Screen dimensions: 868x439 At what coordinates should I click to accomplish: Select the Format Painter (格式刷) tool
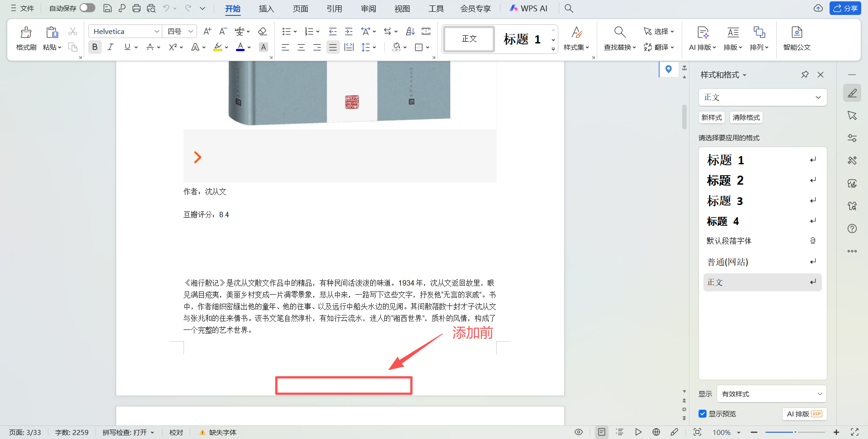pos(26,38)
